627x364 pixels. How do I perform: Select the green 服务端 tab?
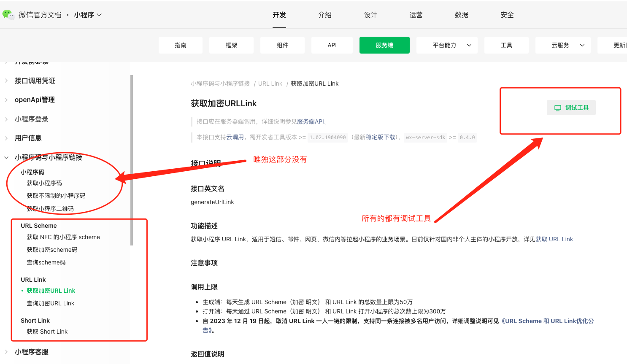click(x=384, y=45)
